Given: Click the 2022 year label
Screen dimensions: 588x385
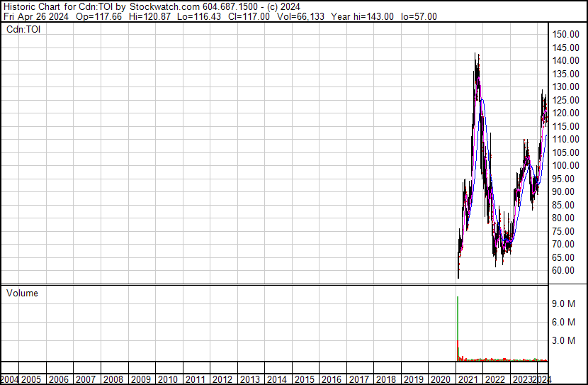Looking at the screenshot, I should [x=495, y=380].
